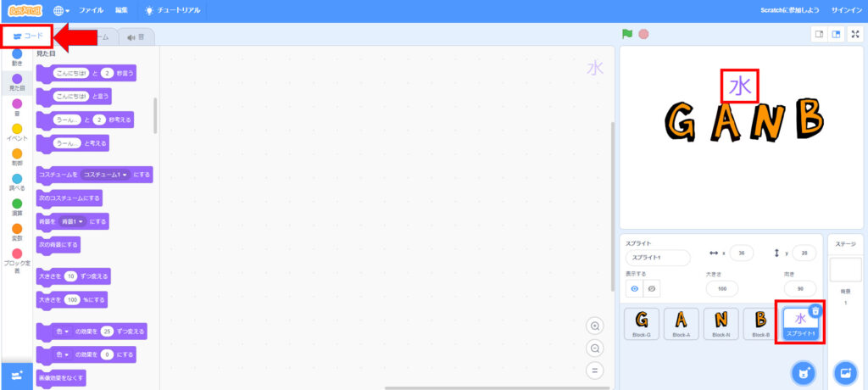Click the 大きさ size field
868x390 pixels.
(722, 288)
